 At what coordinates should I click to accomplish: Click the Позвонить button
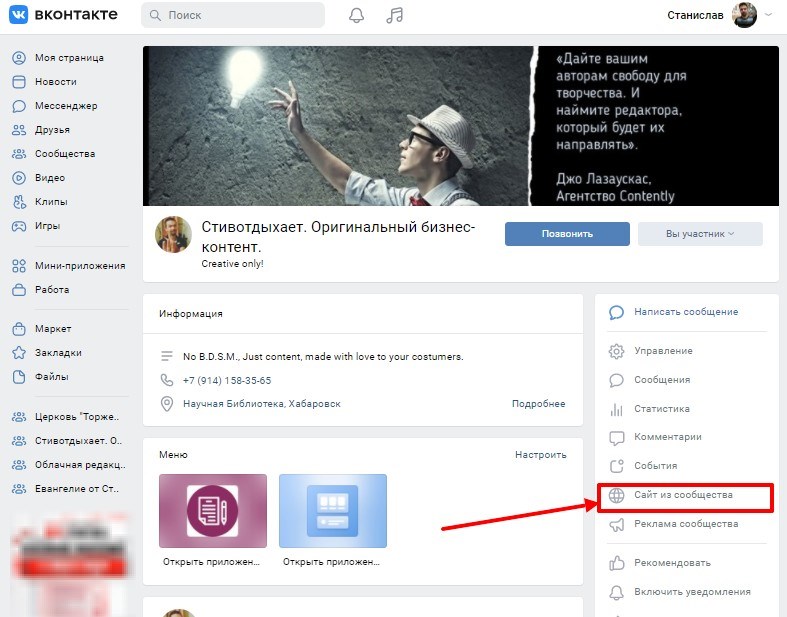click(567, 234)
